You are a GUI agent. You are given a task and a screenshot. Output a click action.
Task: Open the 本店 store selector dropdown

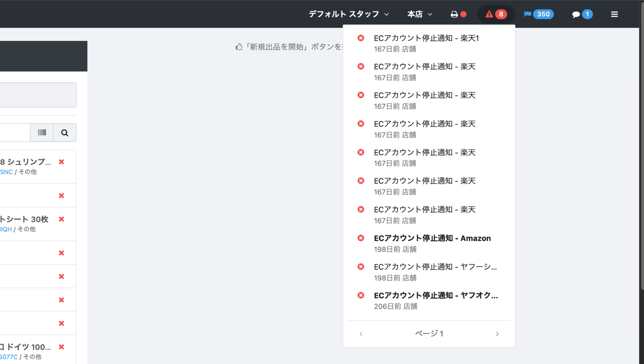[x=419, y=14]
